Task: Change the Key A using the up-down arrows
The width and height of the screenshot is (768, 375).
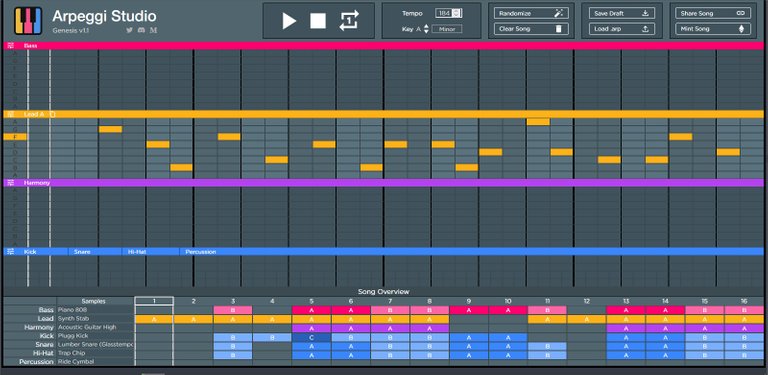Action: tap(426, 29)
